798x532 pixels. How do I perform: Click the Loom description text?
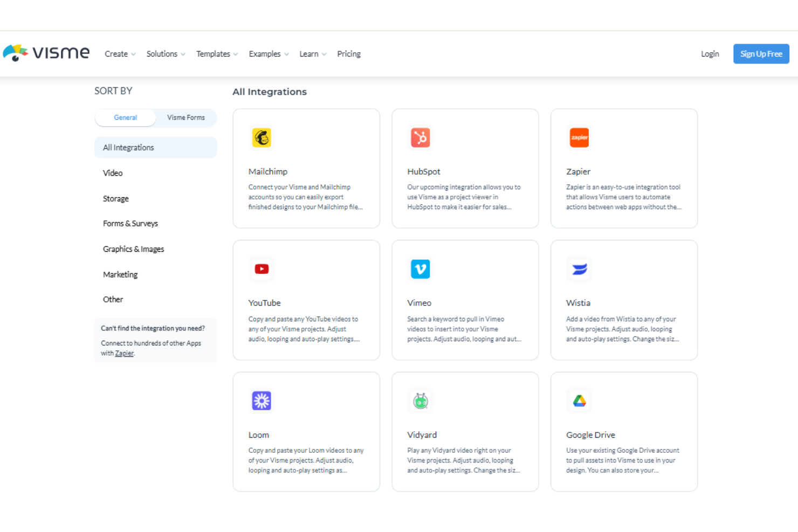tap(306, 460)
